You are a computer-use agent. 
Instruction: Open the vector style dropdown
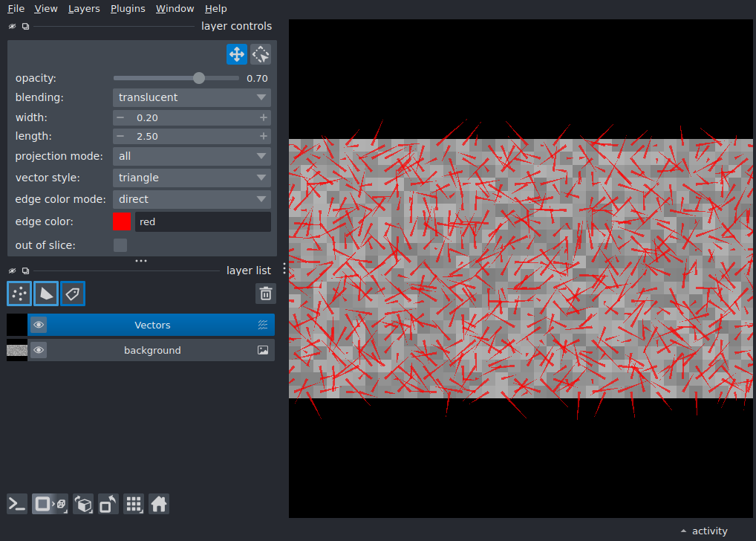pyautogui.click(x=192, y=178)
